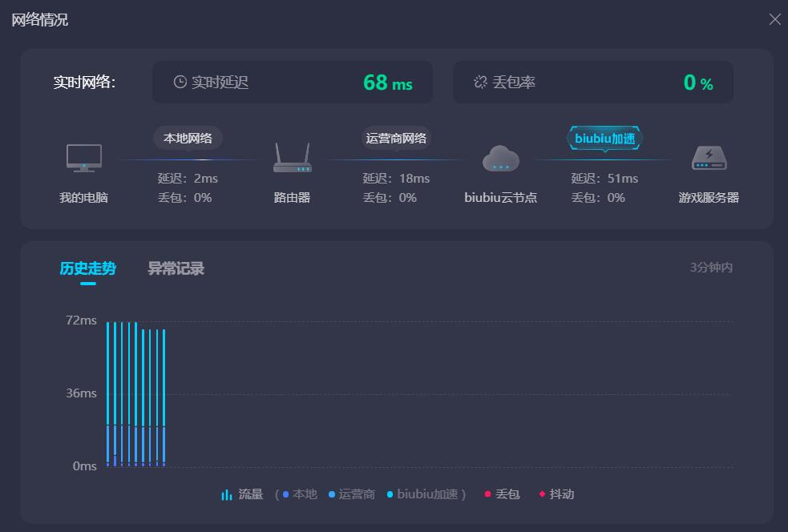The height and width of the screenshot is (532, 788).
Task: Close the network status window
Action: 774,19
